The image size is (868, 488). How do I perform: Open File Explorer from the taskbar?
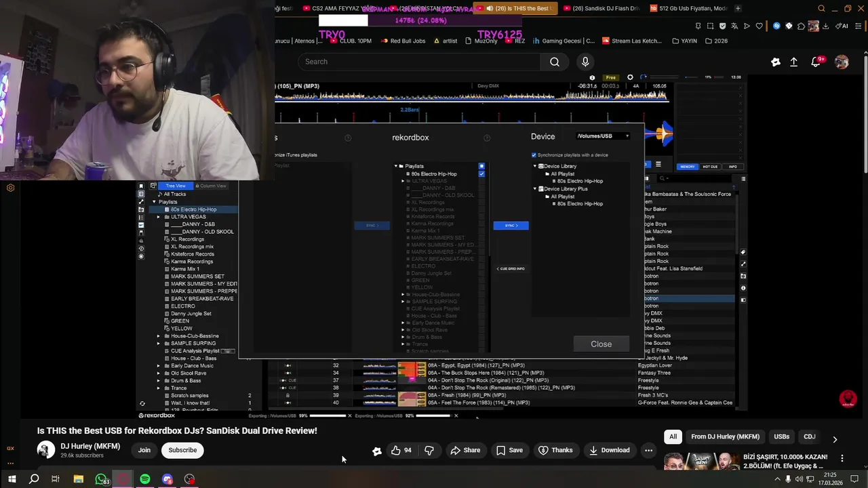coord(79,479)
